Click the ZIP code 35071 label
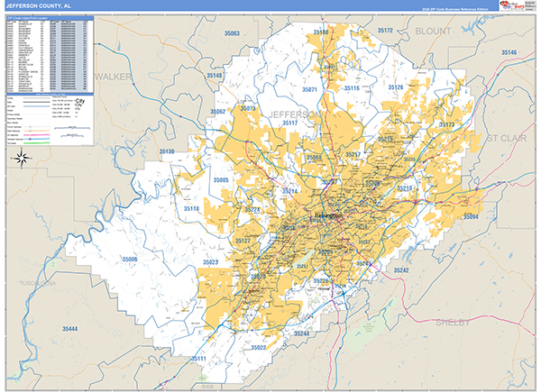This screenshot has height=392, width=541. 309,89
